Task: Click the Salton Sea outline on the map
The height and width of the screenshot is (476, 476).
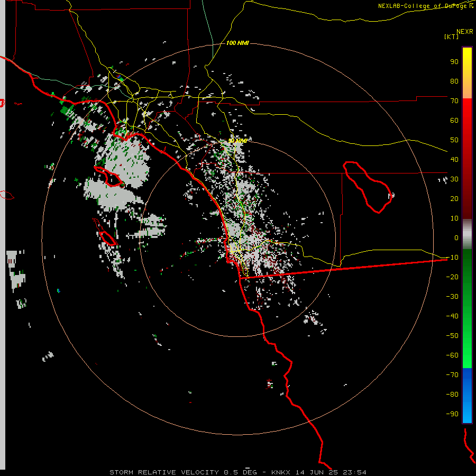Action: tap(368, 187)
